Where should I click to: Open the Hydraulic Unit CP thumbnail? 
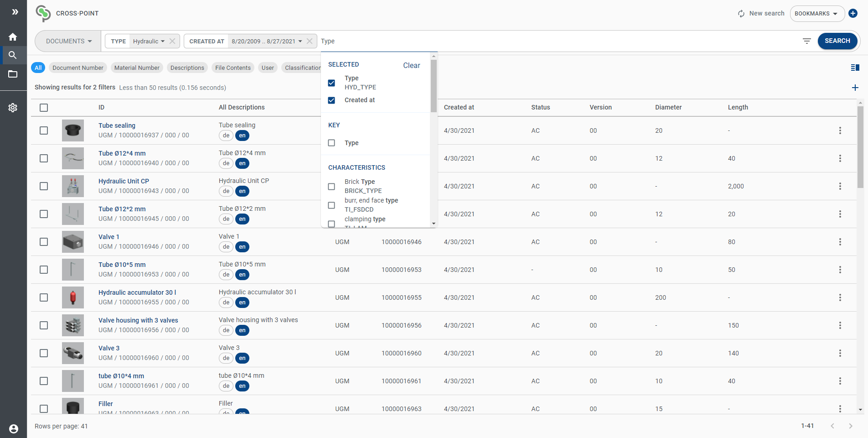click(73, 186)
